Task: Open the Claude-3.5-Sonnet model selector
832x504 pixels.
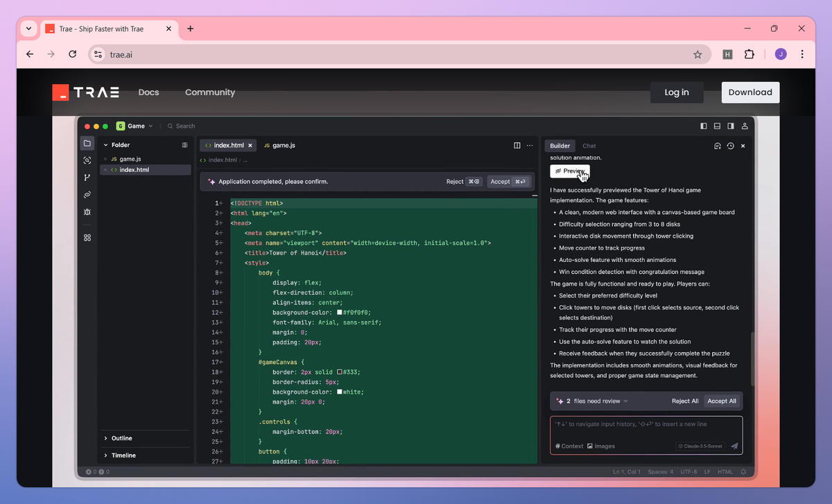Action: click(700, 446)
